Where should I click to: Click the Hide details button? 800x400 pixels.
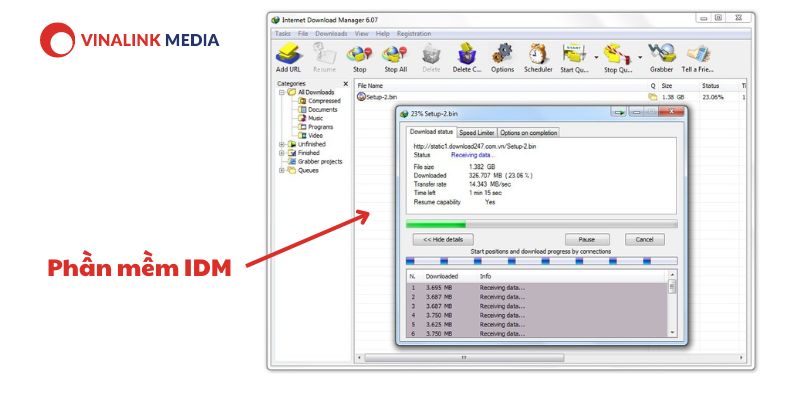pos(443,239)
